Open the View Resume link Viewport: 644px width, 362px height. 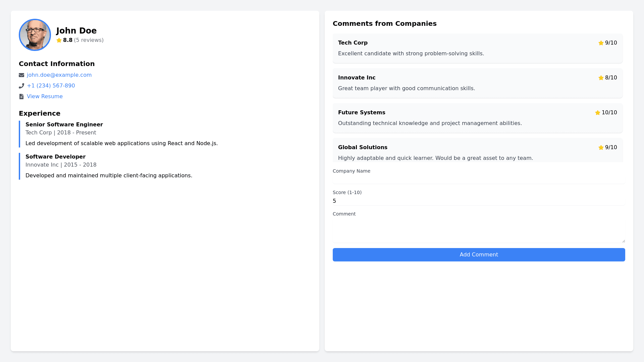tap(45, 97)
